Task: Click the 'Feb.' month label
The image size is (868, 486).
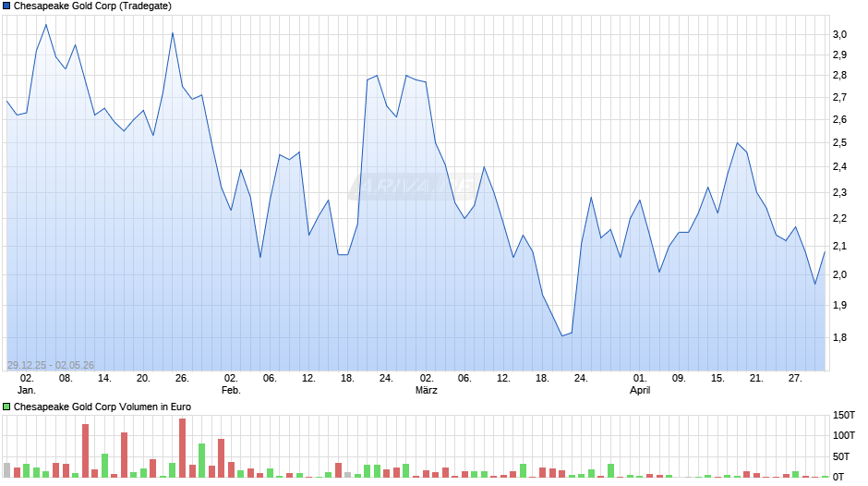Action: click(x=231, y=390)
